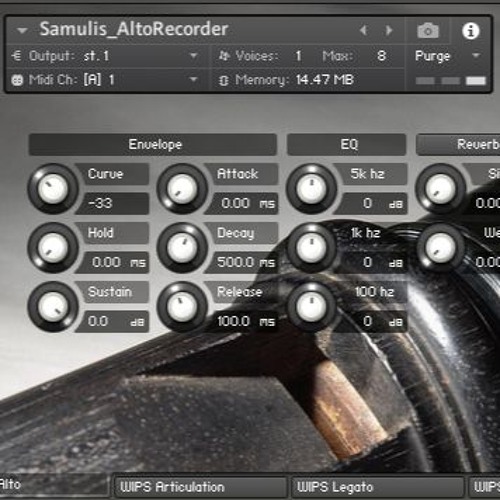Click the Attack knob
The width and height of the screenshot is (500, 500).
(x=182, y=189)
